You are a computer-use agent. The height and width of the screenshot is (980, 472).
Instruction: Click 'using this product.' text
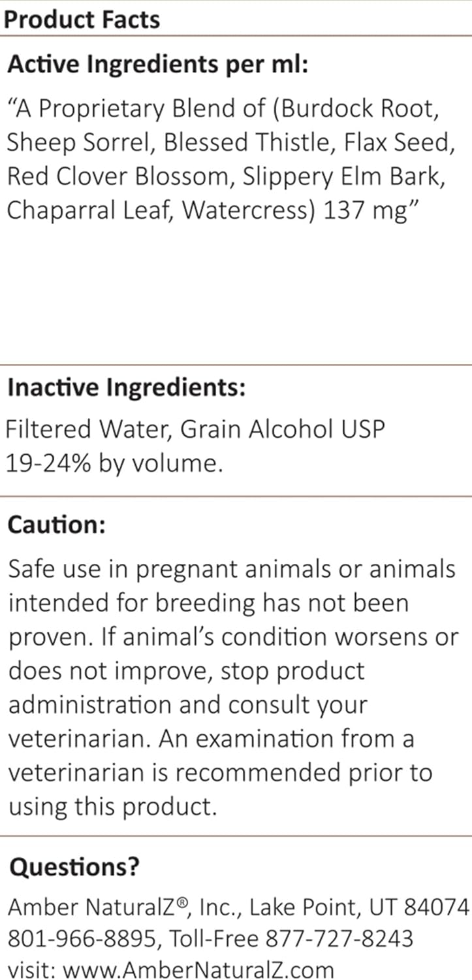(112, 807)
